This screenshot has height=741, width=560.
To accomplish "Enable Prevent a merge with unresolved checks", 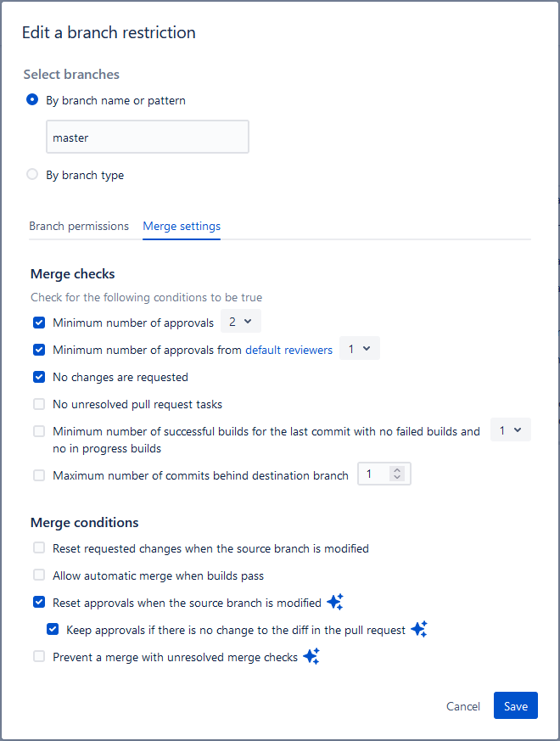I will (x=38, y=656).
